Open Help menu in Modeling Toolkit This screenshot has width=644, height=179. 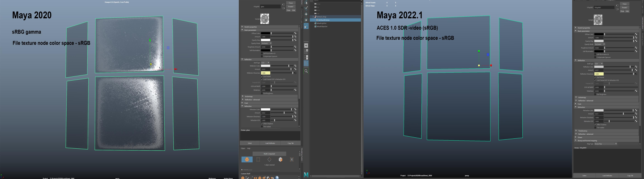click(x=249, y=148)
